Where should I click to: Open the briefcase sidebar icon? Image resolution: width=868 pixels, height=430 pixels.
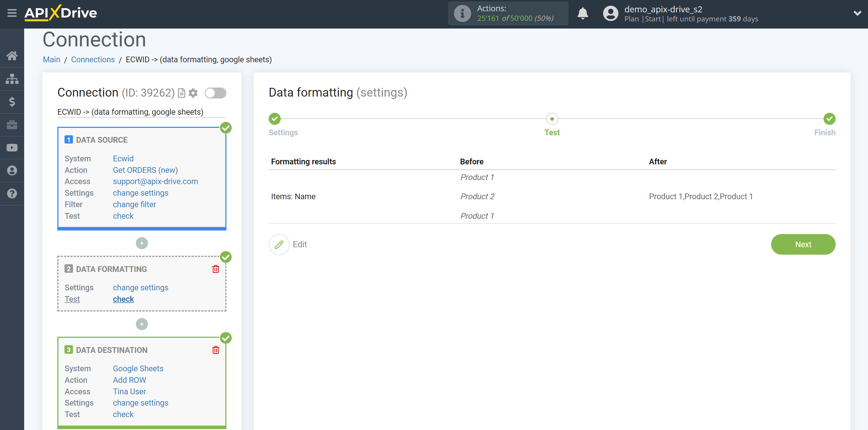click(x=12, y=125)
